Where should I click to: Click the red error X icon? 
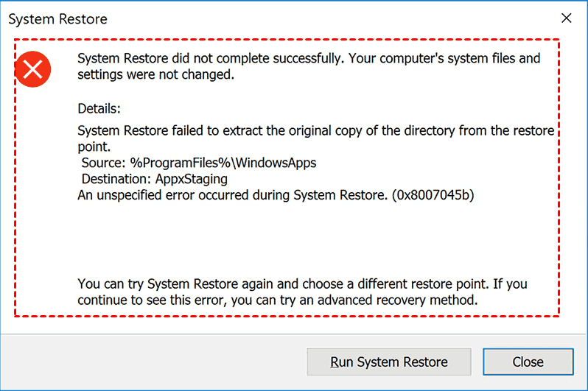click(32, 70)
